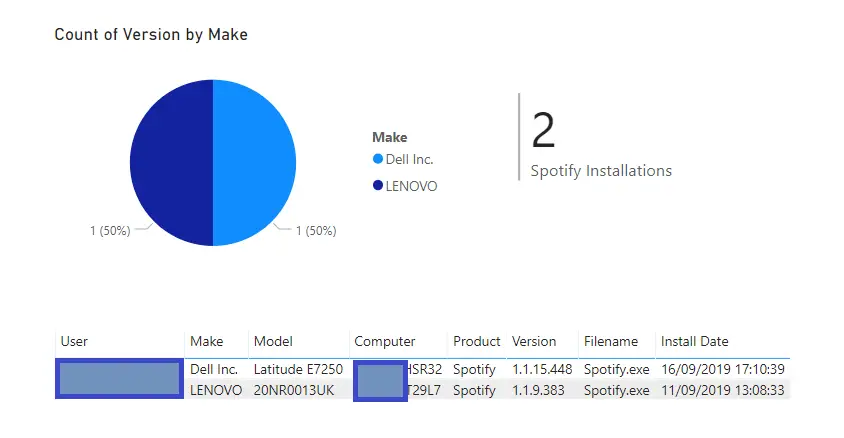Click the Count of Version by Make title
The image size is (844, 438).
[x=151, y=34]
